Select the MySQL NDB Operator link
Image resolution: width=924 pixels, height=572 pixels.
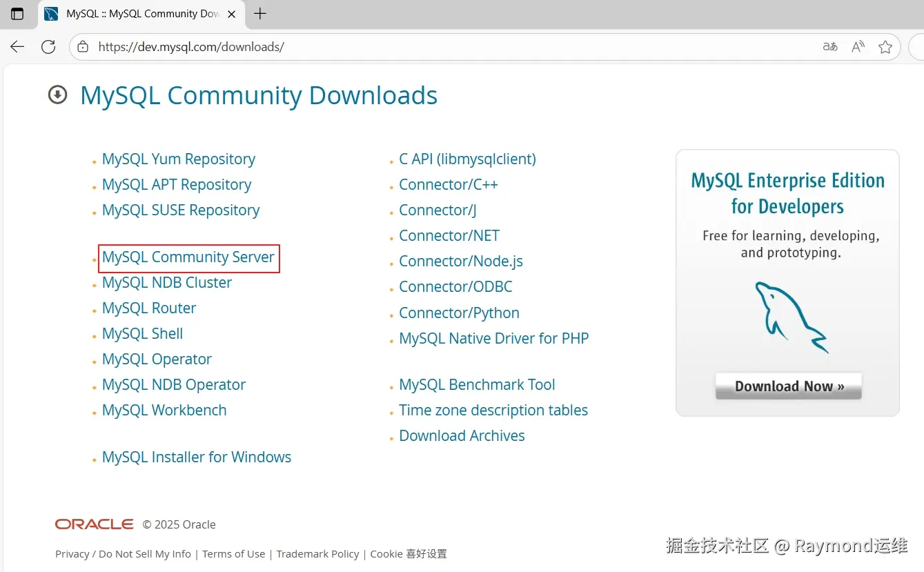[174, 384]
